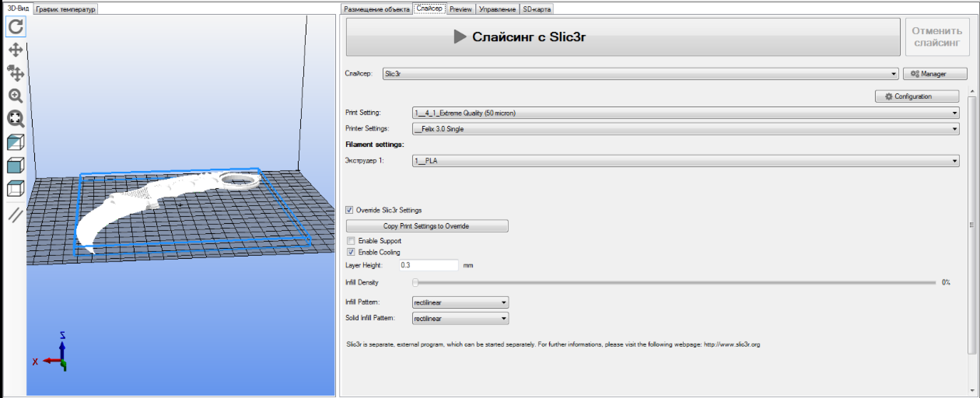
Task: Switch to top view cube icon
Action: click(16, 189)
